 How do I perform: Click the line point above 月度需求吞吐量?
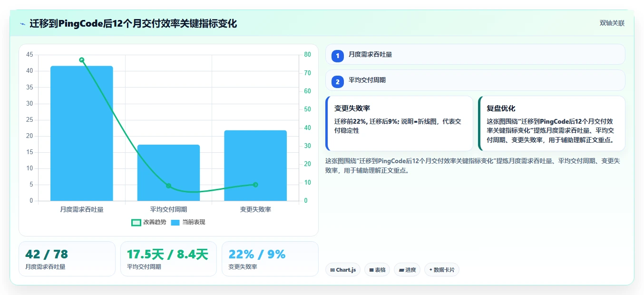pyautogui.click(x=82, y=60)
